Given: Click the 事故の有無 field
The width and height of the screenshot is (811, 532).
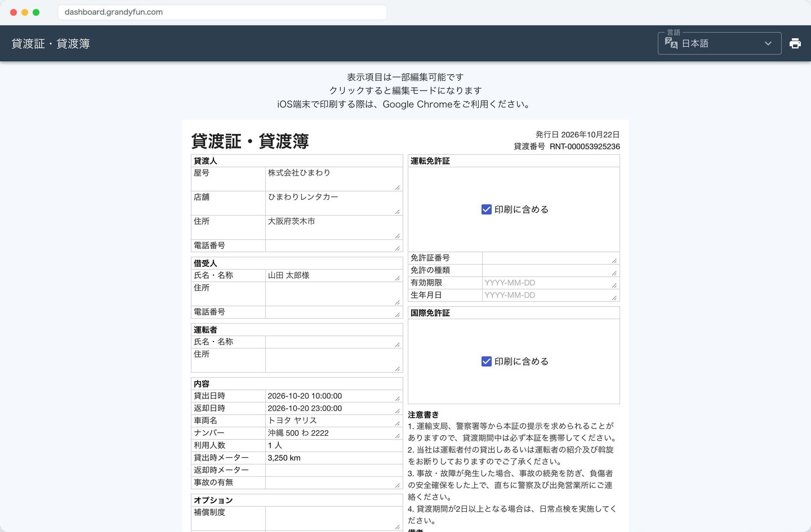Looking at the screenshot, I should point(333,482).
